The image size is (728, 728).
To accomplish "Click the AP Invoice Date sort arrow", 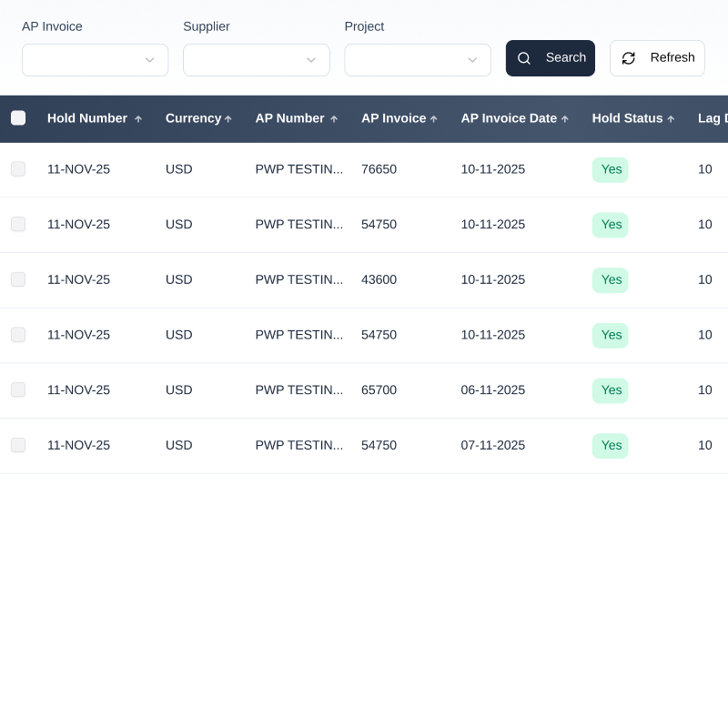I will tap(565, 119).
